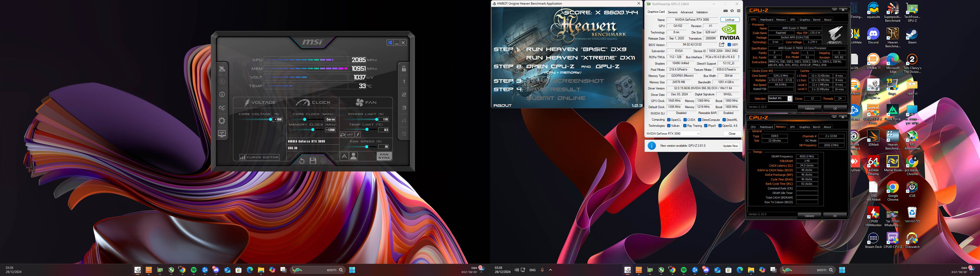Open GPU-Z hamburger menu icon
The height and width of the screenshot is (276, 980).
point(738,11)
